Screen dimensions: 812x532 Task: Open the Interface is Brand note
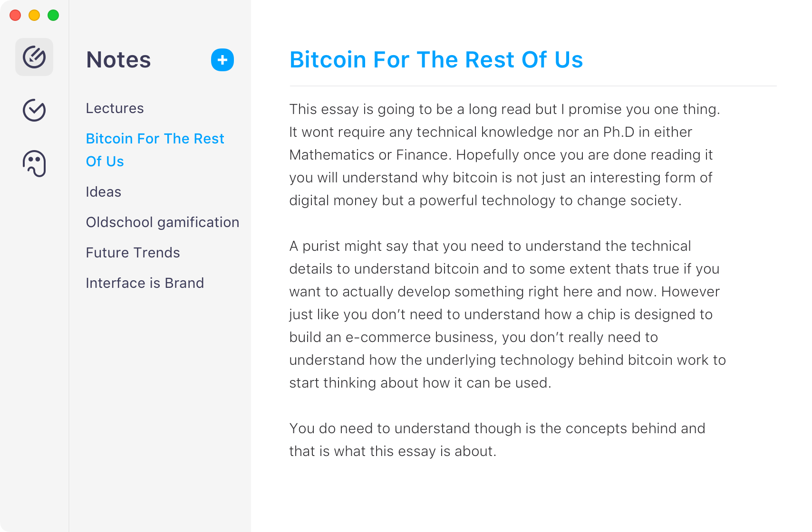tap(145, 283)
